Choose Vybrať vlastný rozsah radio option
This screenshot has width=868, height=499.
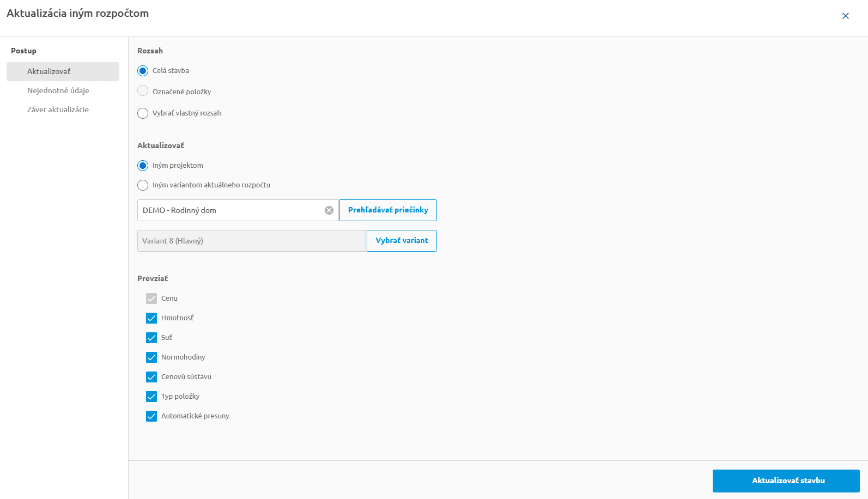click(143, 113)
